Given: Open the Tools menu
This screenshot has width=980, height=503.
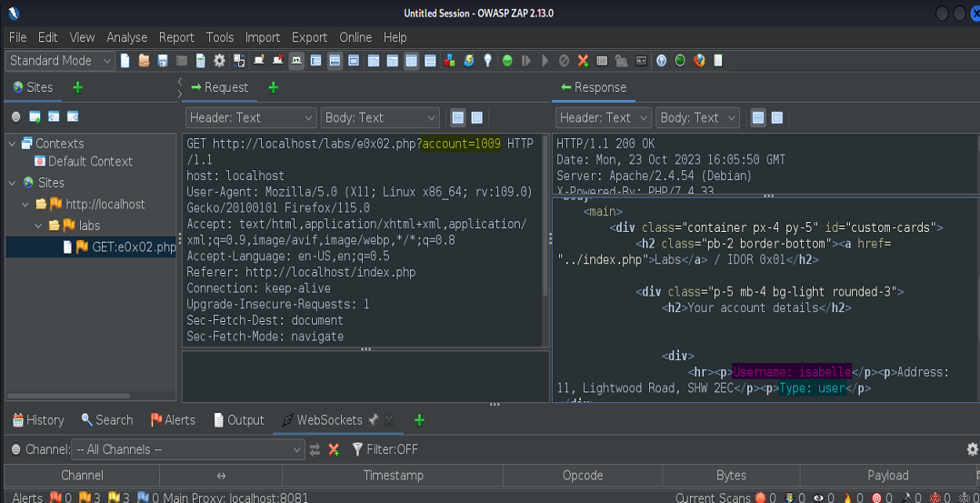Looking at the screenshot, I should click(220, 37).
